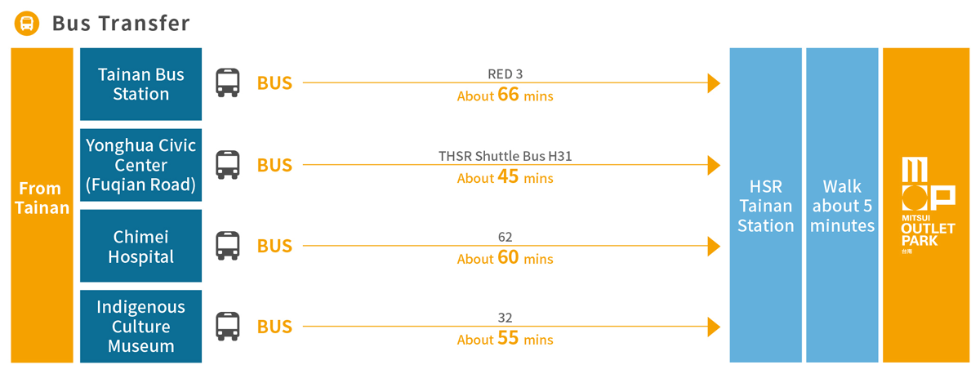The width and height of the screenshot is (980, 374).
Task: Click the About 55 mins text
Action: tap(505, 339)
